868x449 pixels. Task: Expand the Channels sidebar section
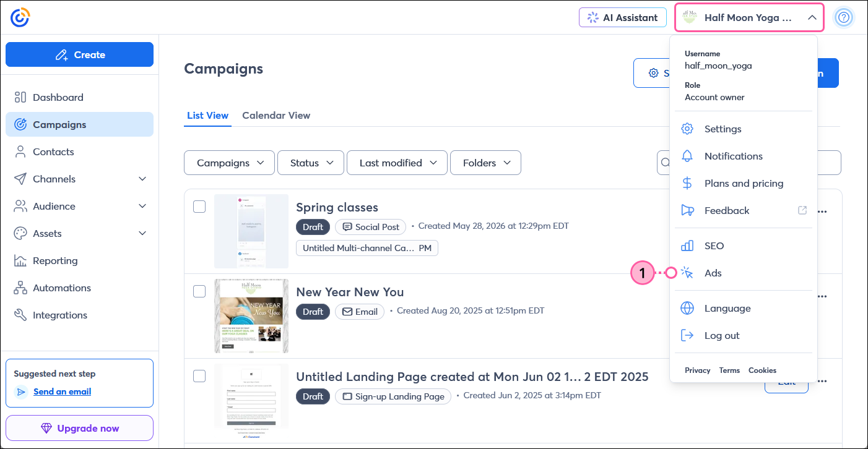tap(142, 179)
